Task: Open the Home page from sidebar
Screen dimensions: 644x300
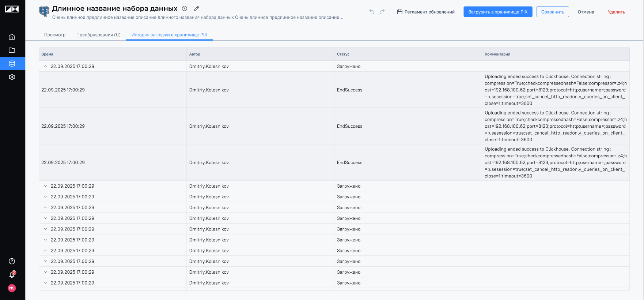Action: point(12,37)
